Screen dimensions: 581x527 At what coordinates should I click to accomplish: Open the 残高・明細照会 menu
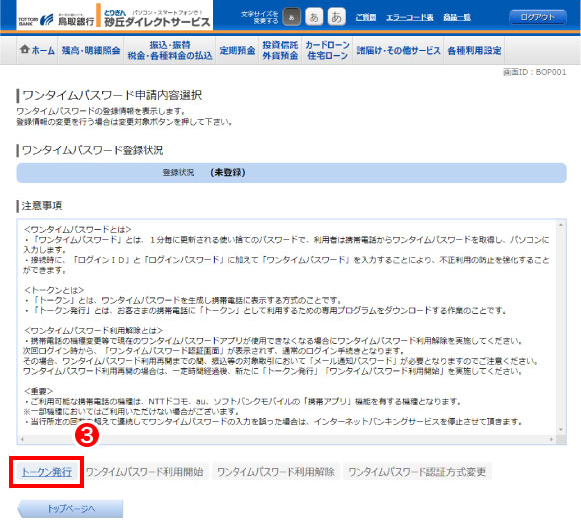click(91, 50)
